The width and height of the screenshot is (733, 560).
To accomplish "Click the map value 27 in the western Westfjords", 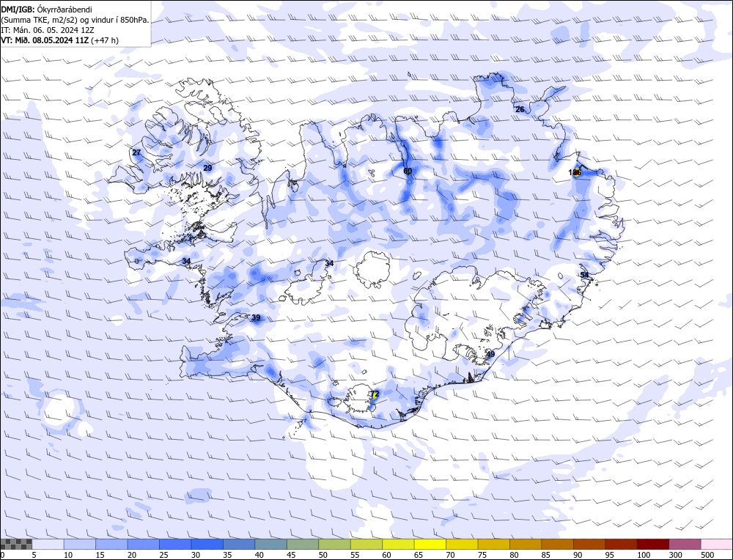I will click(136, 152).
